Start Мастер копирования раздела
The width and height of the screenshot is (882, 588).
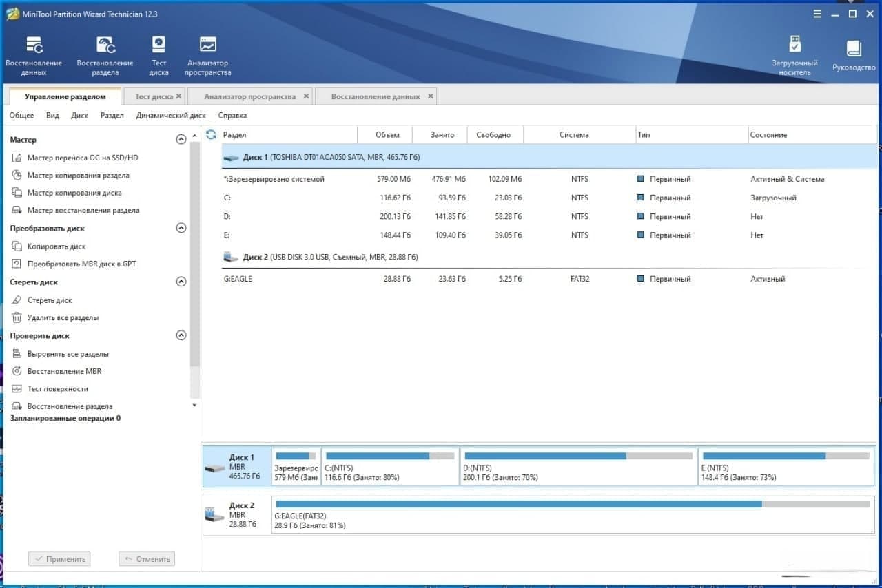click(x=71, y=176)
